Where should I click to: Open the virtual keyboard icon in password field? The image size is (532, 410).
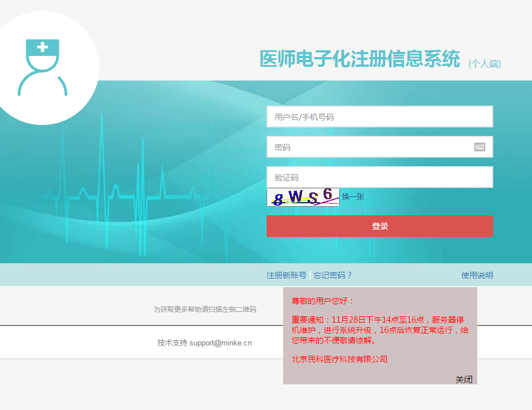click(479, 147)
